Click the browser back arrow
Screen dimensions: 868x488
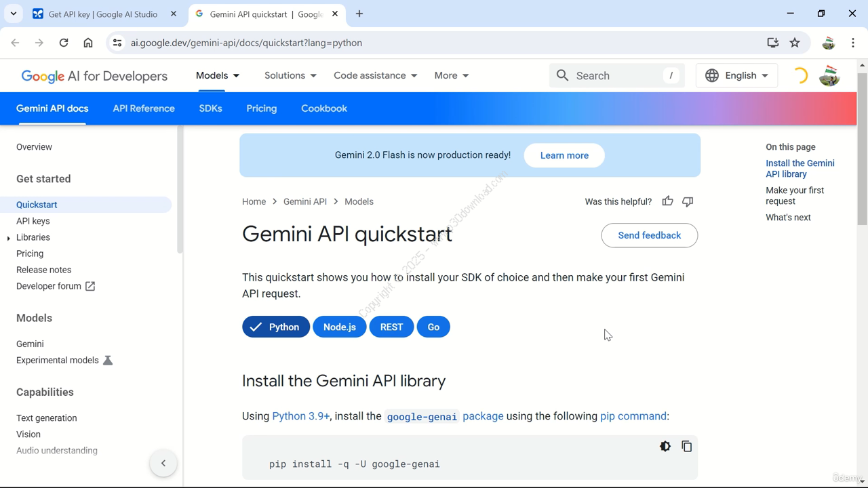[x=15, y=43]
